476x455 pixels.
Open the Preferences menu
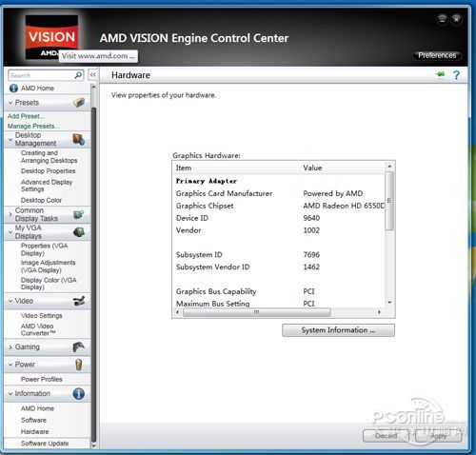437,55
